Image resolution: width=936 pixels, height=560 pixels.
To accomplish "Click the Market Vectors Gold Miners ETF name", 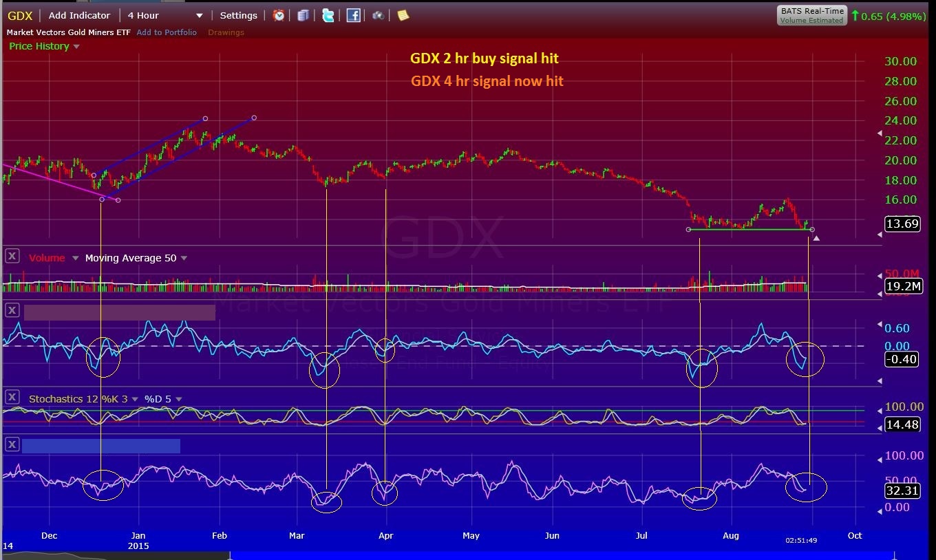I will (x=69, y=32).
